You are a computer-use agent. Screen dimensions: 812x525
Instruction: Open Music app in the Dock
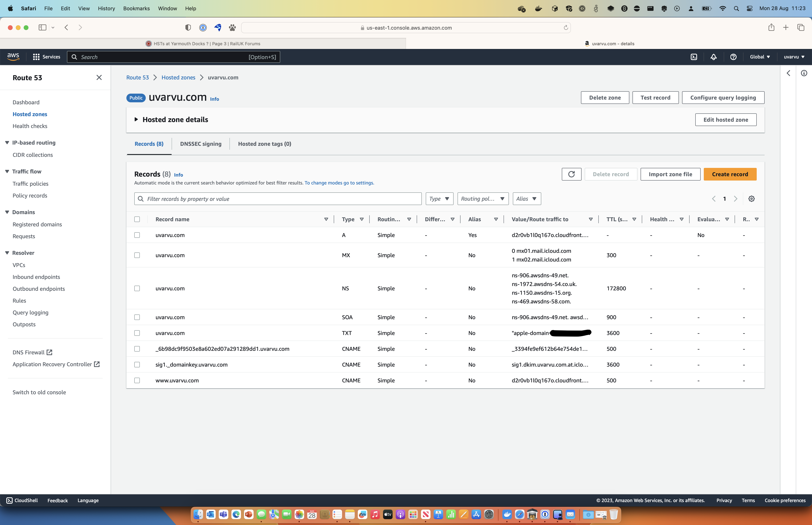(x=375, y=514)
